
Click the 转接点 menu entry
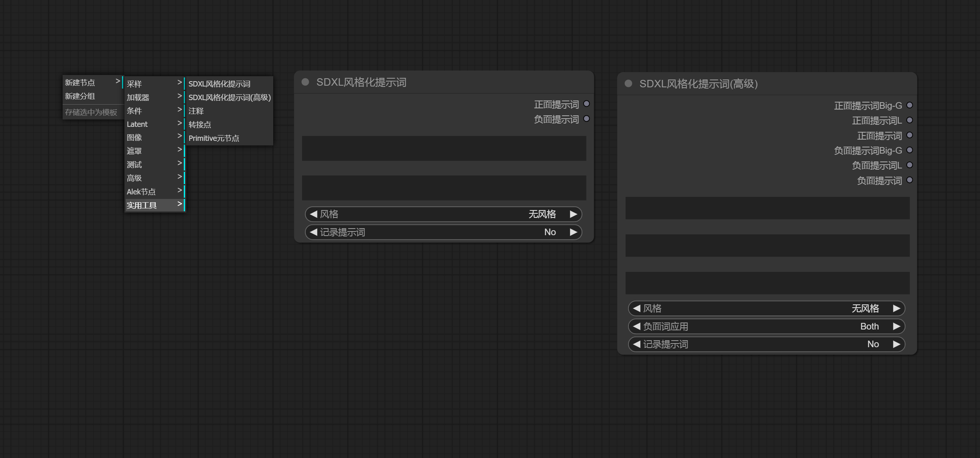point(199,124)
